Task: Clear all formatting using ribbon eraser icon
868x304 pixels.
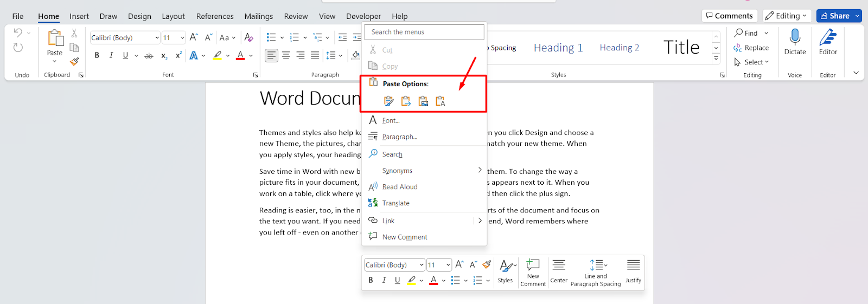Action: coord(248,37)
